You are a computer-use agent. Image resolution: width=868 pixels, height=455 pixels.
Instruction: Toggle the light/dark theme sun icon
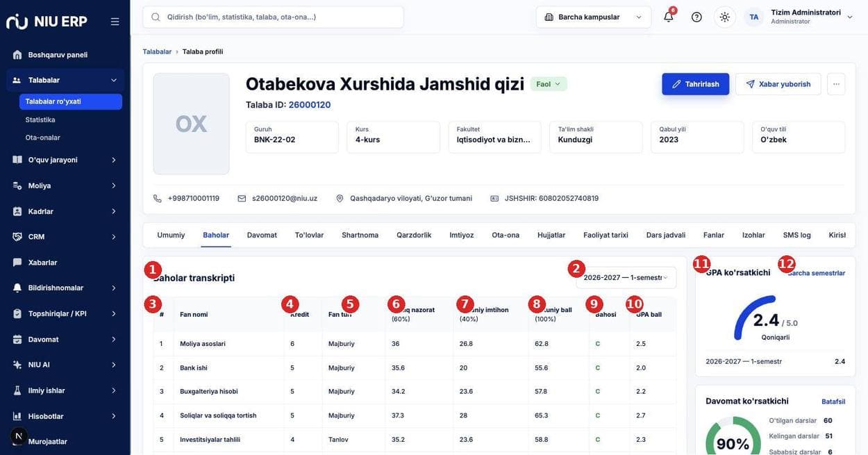725,17
